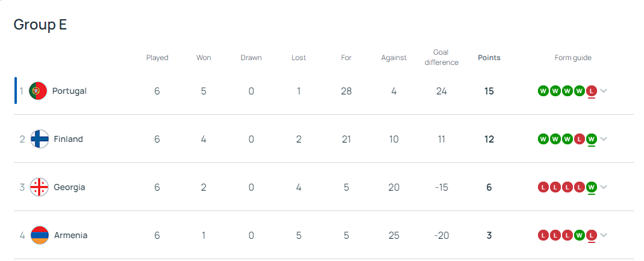Image resolution: width=644 pixels, height=261 pixels.
Task: Click Armenia's first loss form badge
Action: pos(543,235)
